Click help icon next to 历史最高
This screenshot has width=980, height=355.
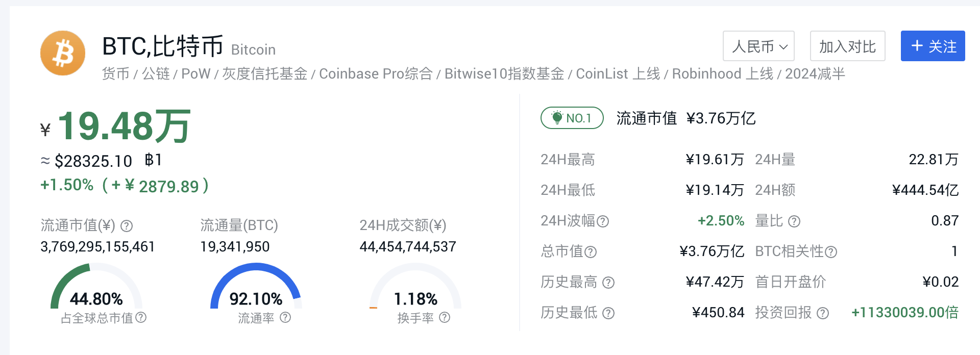608,282
